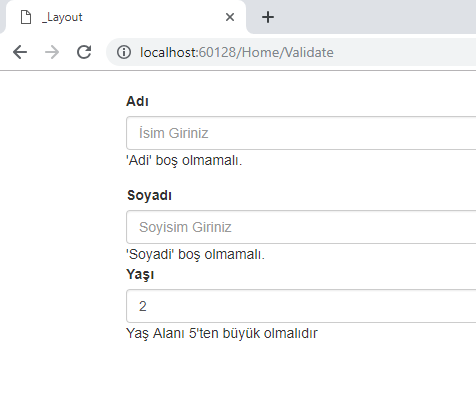Click the 'Adı' field label
Viewport: 476px width, 408px height.
tap(137, 101)
